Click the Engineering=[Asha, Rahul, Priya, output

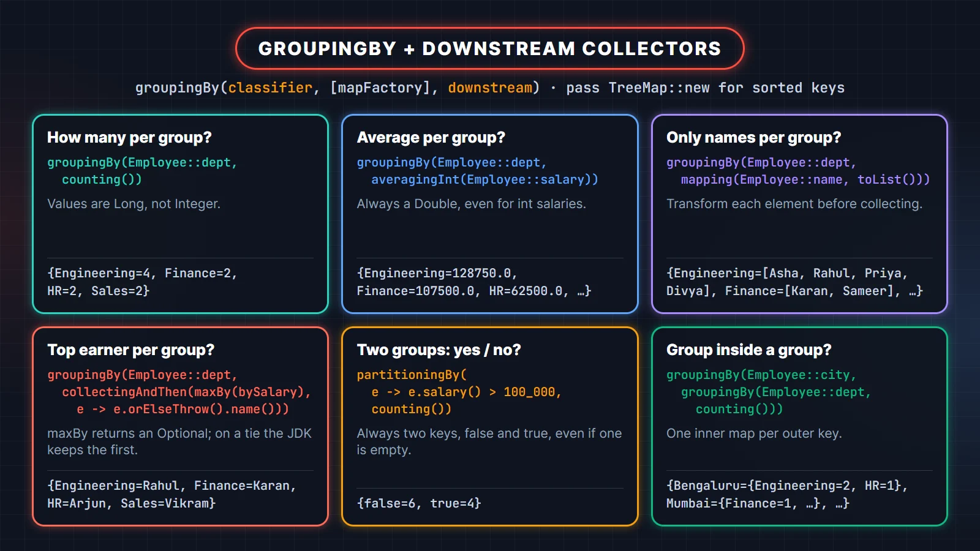point(787,273)
